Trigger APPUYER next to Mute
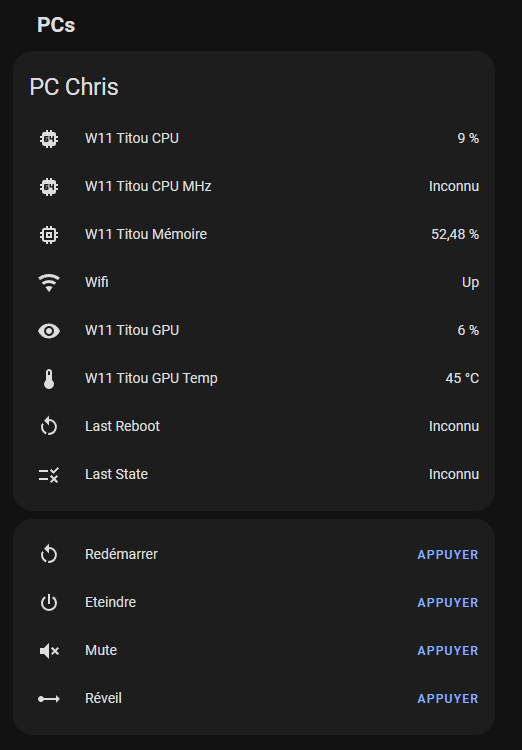 coord(448,651)
